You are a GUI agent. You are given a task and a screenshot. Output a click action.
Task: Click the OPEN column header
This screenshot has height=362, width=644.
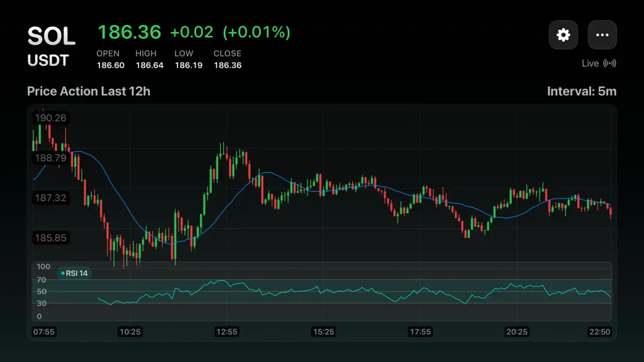point(108,53)
